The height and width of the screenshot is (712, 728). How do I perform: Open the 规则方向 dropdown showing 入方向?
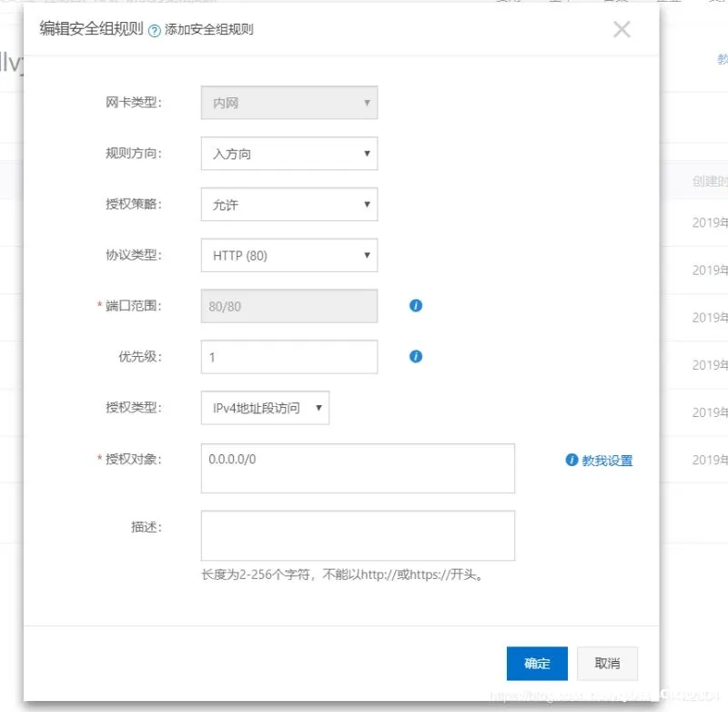(x=288, y=153)
